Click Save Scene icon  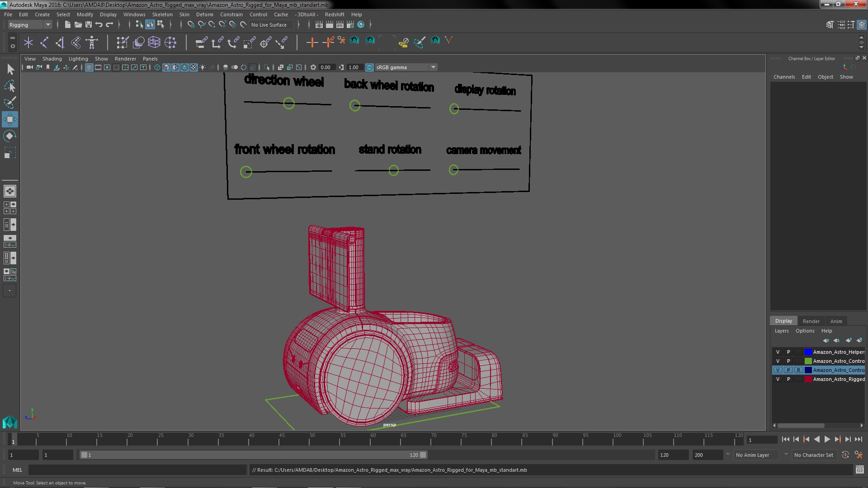[x=89, y=25]
